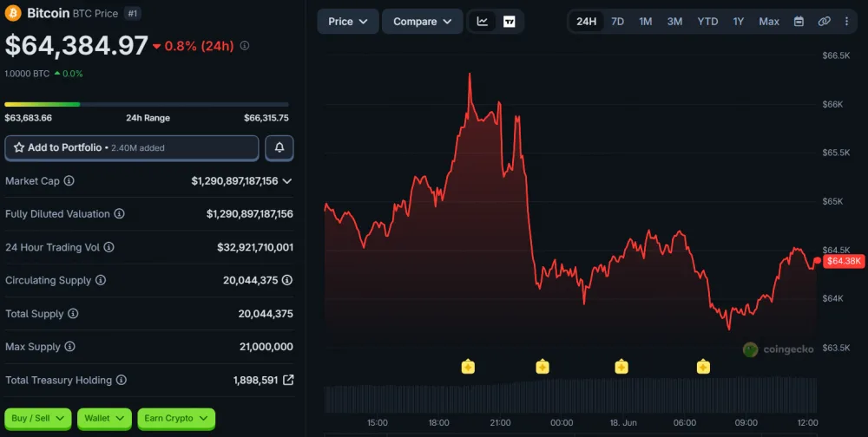This screenshot has width=868, height=437.
Task: Click the $66,315.75 24h high value
Action: coord(266,118)
